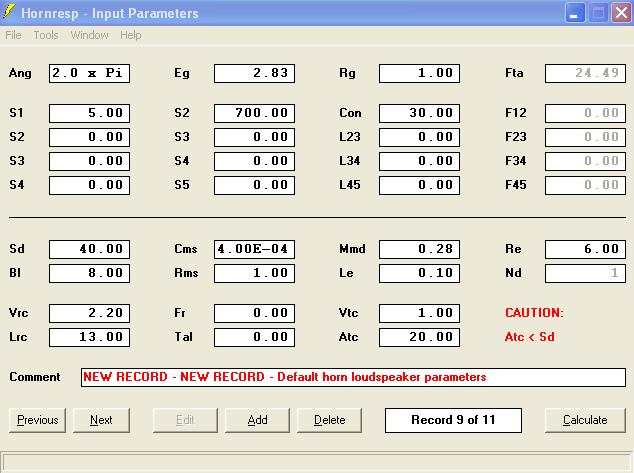Click the Cms field showing 4.00E-04

[x=254, y=249]
